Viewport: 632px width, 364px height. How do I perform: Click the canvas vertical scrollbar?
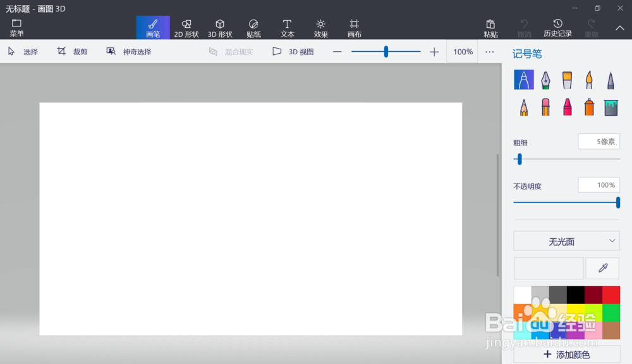(x=498, y=215)
